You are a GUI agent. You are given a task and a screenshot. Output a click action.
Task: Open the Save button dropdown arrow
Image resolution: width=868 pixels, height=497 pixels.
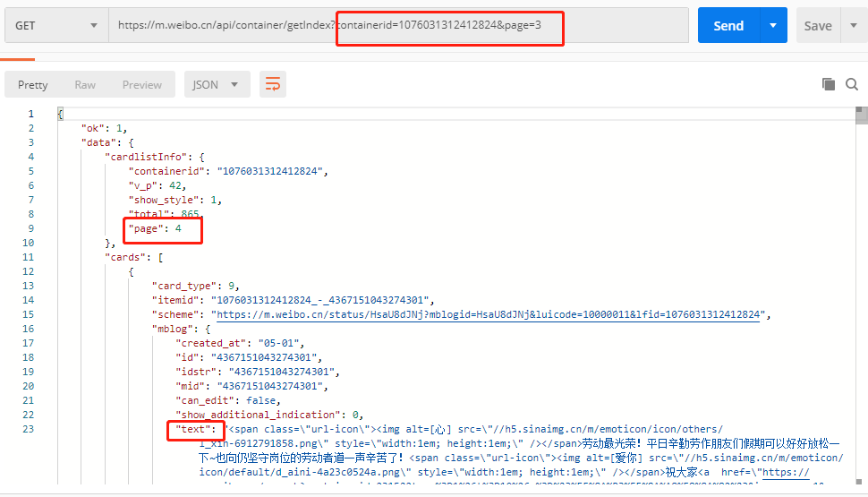(854, 25)
